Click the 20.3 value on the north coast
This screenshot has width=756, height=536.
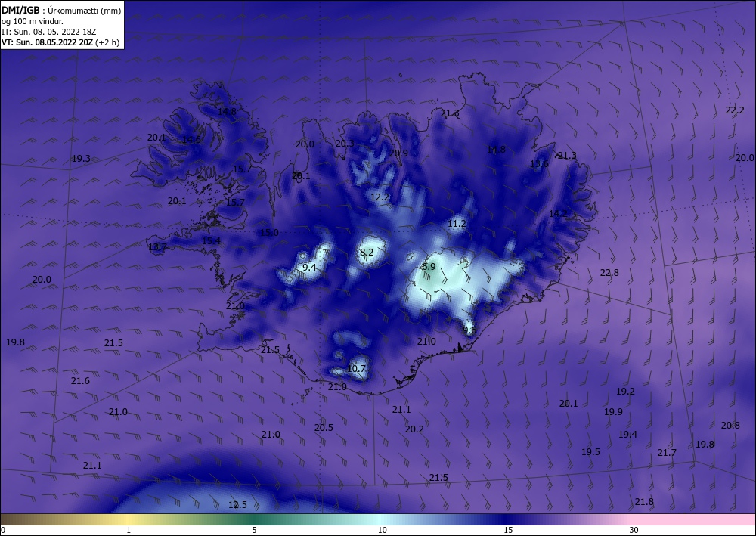click(x=345, y=143)
